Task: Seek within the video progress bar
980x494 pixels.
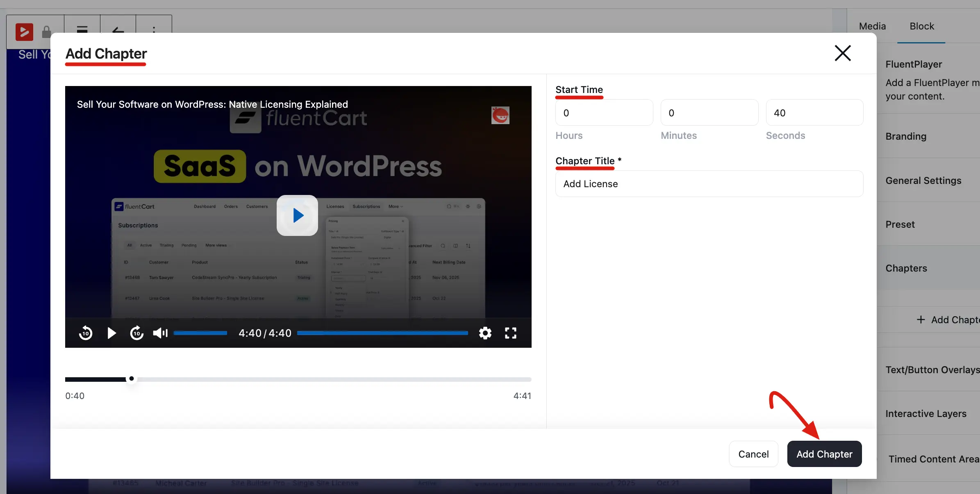Action: (382, 333)
